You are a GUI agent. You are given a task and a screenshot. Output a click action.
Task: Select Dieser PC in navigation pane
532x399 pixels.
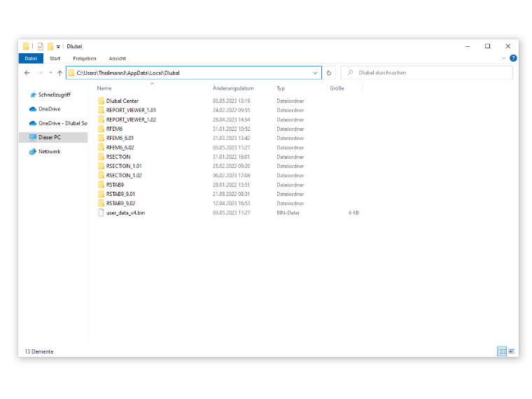(x=53, y=137)
